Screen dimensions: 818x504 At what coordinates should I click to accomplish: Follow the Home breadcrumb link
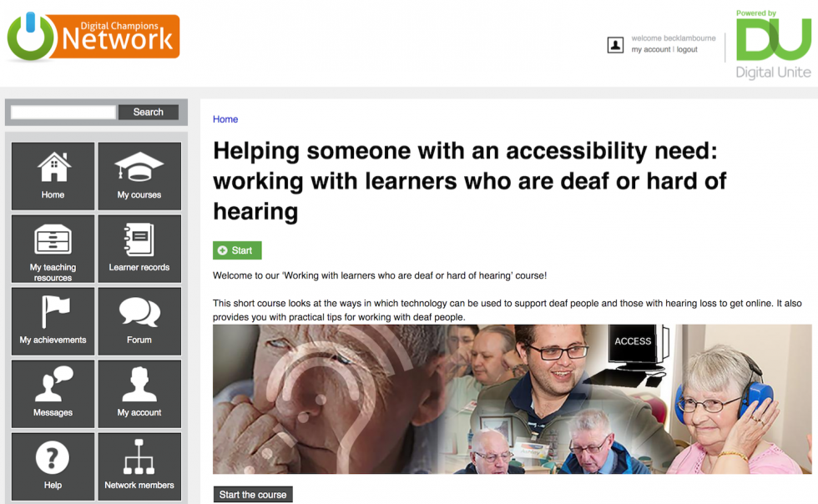coord(225,119)
